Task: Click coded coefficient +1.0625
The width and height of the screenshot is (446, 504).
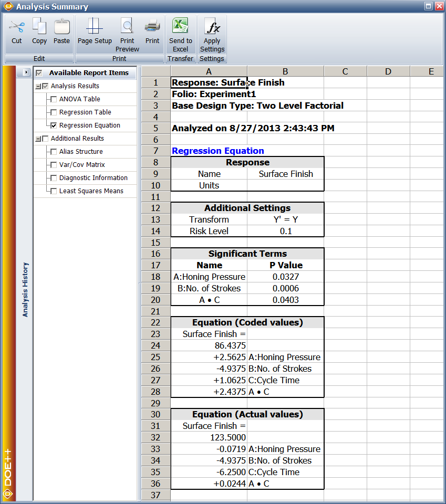Action: 209,380
